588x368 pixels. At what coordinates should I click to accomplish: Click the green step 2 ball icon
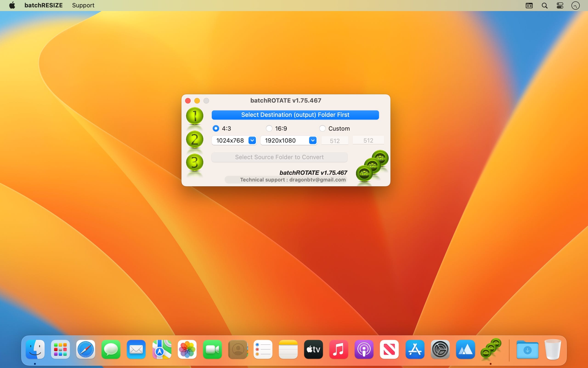tap(195, 139)
